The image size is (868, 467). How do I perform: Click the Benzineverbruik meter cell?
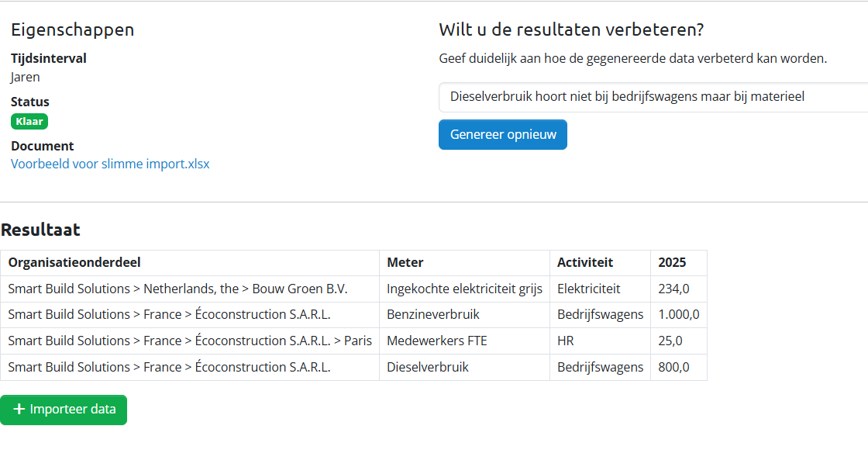click(433, 315)
